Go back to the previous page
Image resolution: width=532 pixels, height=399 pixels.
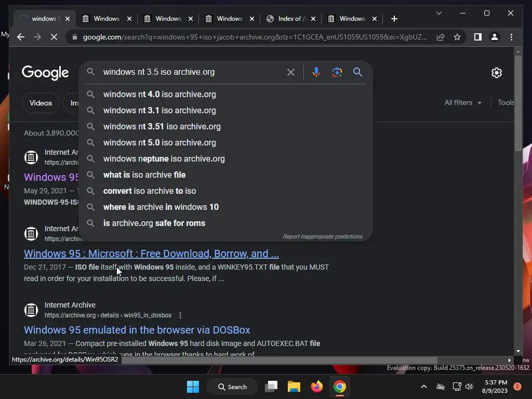(21, 37)
